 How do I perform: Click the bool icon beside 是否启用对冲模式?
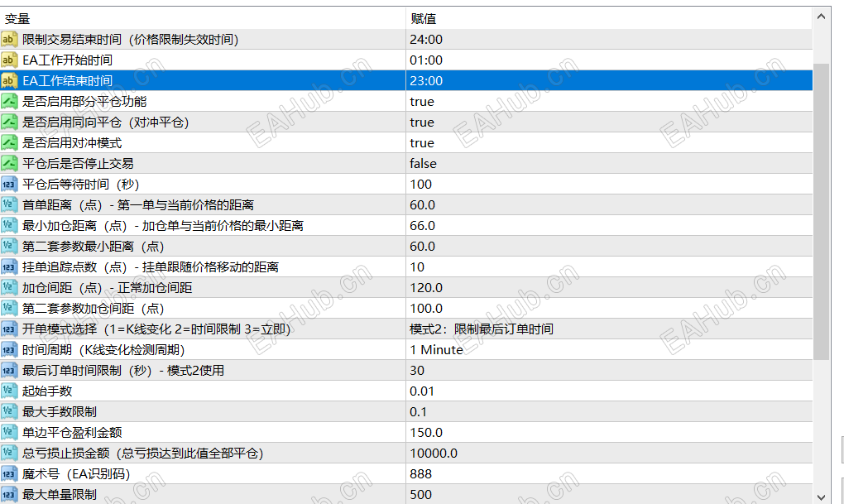[x=9, y=142]
